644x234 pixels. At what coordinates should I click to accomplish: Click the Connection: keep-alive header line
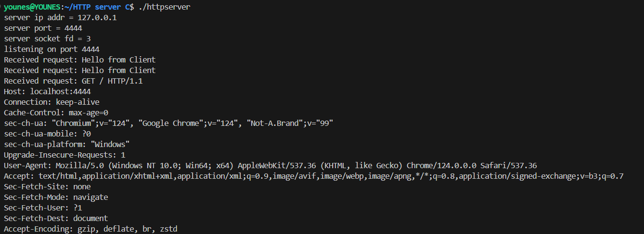[x=52, y=102]
